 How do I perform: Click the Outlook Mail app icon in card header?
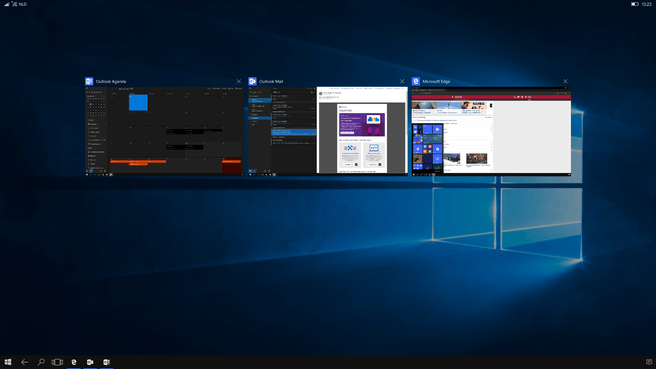pyautogui.click(x=252, y=82)
